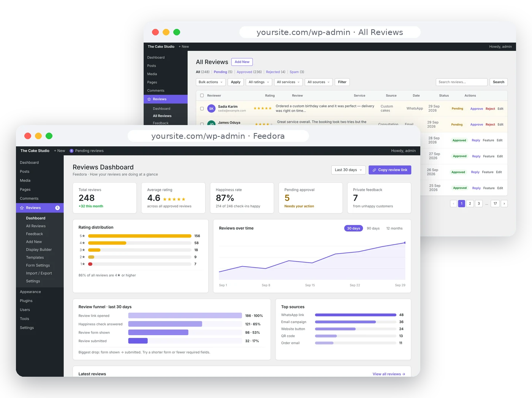The width and height of the screenshot is (532, 398).
Task: Click the WhatsApp link bar in Top sources
Action: click(x=356, y=315)
